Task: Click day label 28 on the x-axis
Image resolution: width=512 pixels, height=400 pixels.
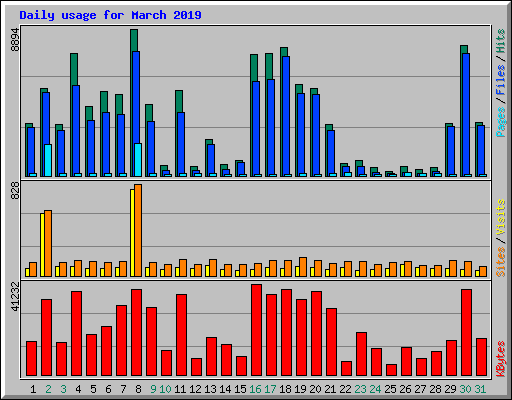Action: (x=435, y=389)
